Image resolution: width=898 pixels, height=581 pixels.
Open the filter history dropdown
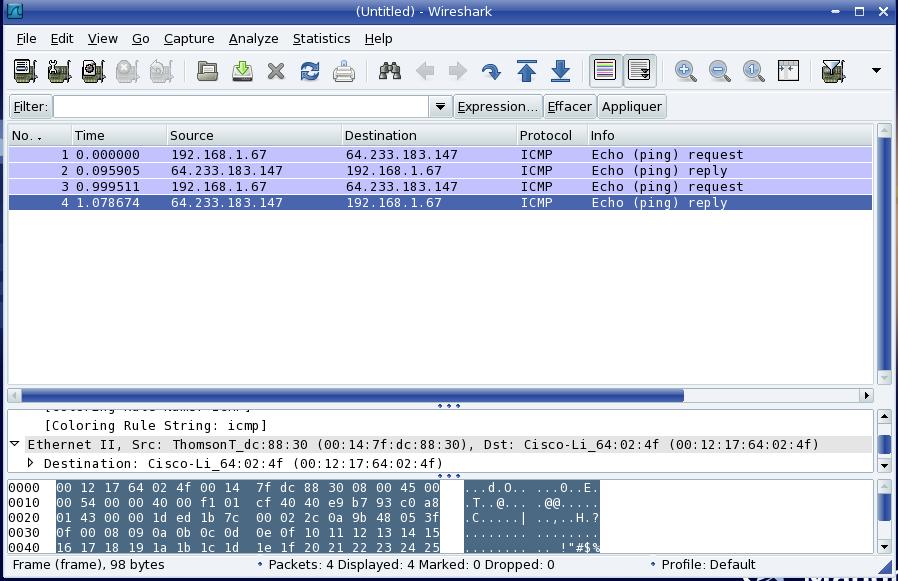[440, 107]
